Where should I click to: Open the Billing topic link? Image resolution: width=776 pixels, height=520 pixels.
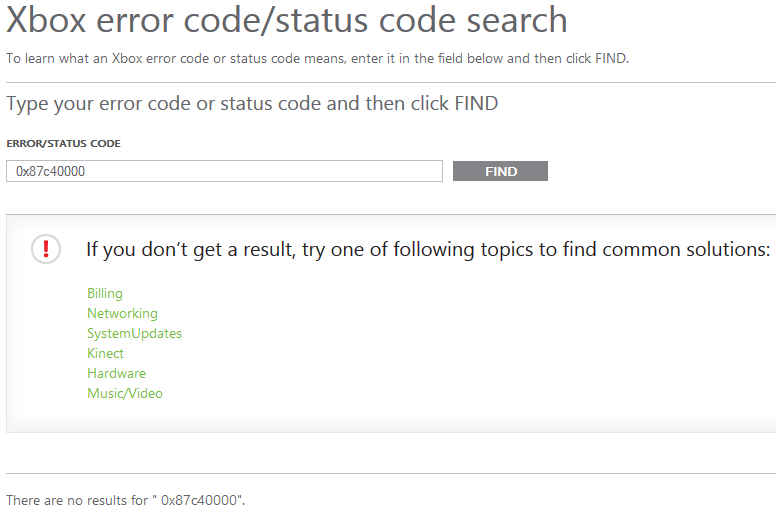pos(105,293)
